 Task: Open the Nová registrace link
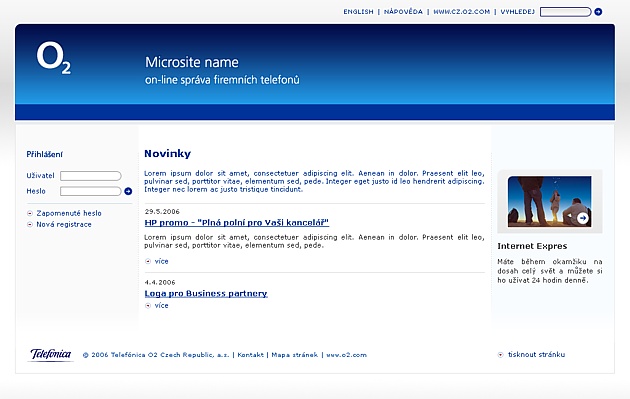point(64,224)
